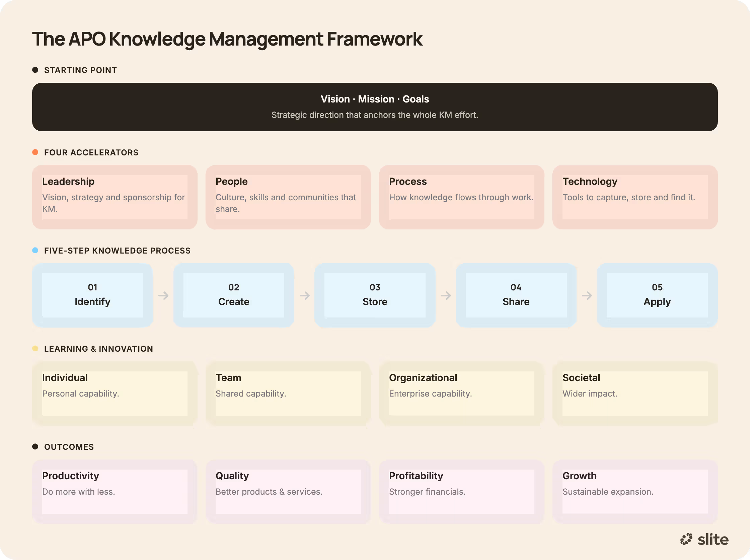Click the black Outcomes bullet dot

[35, 446]
